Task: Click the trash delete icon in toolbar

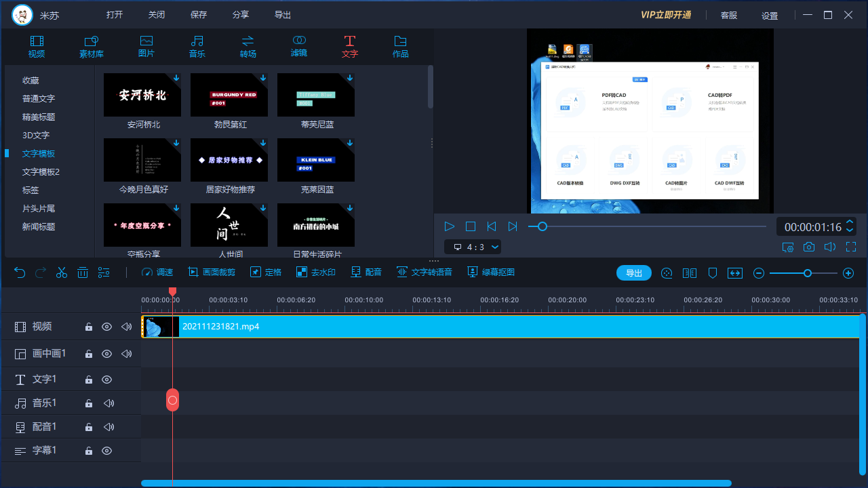Action: click(x=83, y=272)
